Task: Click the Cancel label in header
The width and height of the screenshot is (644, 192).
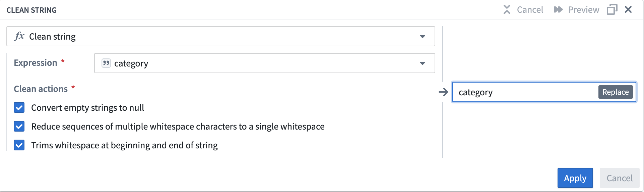Action: click(x=530, y=10)
